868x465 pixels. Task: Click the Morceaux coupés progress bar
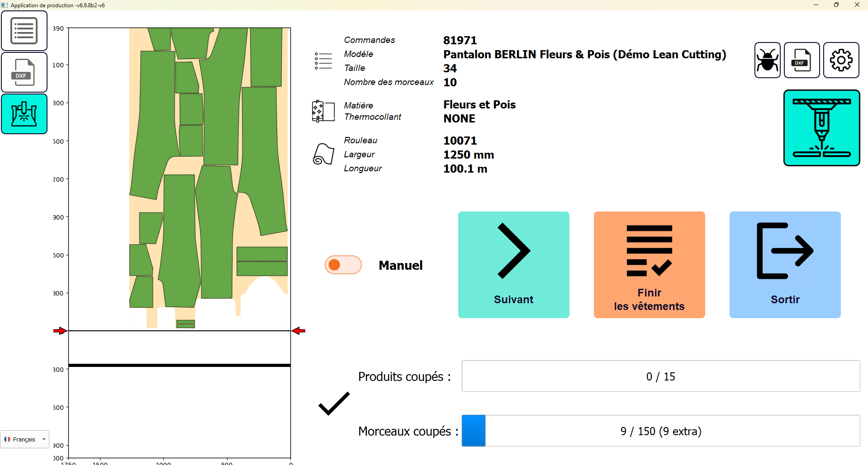point(660,431)
